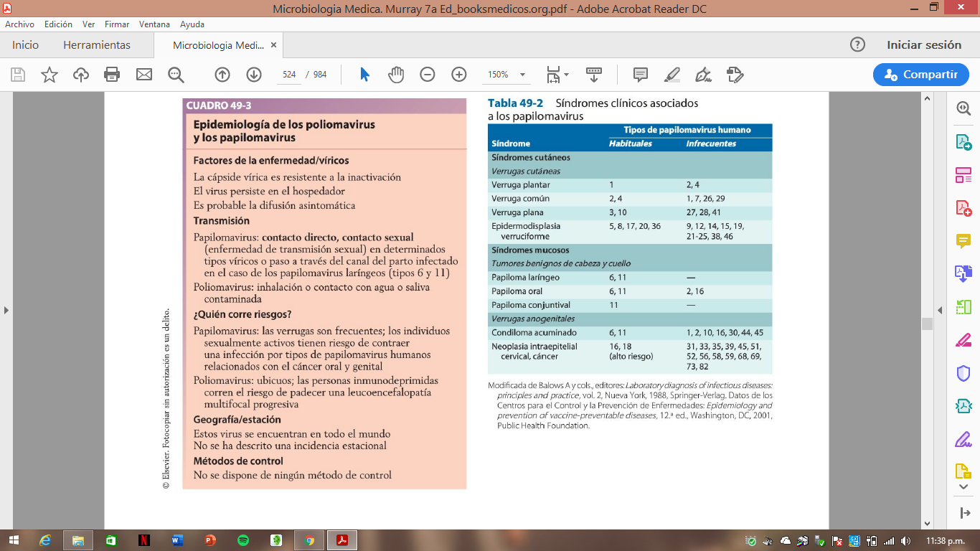Print the document using the printer icon
Viewport: 980px width, 551px height.
click(x=112, y=75)
